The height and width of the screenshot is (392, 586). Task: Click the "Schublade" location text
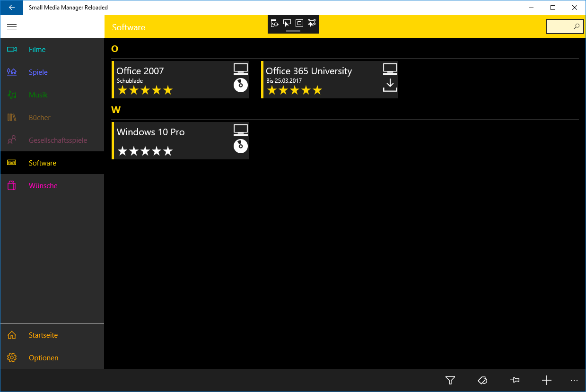(130, 81)
